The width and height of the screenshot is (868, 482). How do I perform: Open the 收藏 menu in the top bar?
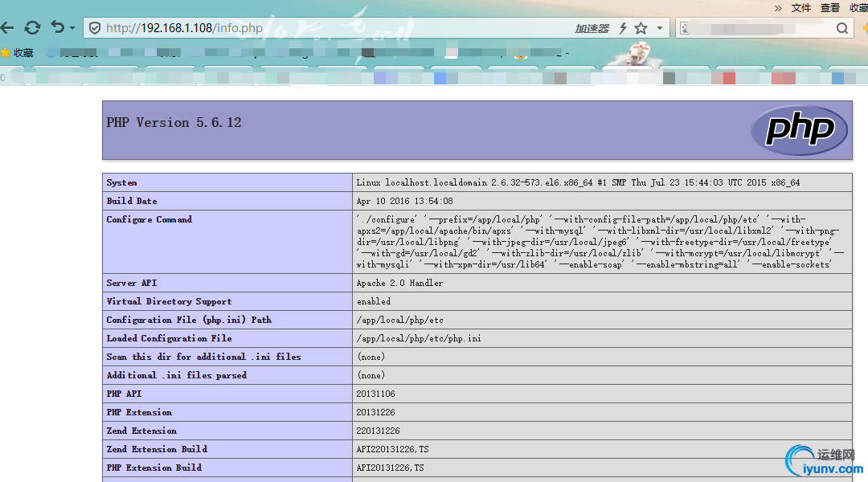click(x=858, y=8)
